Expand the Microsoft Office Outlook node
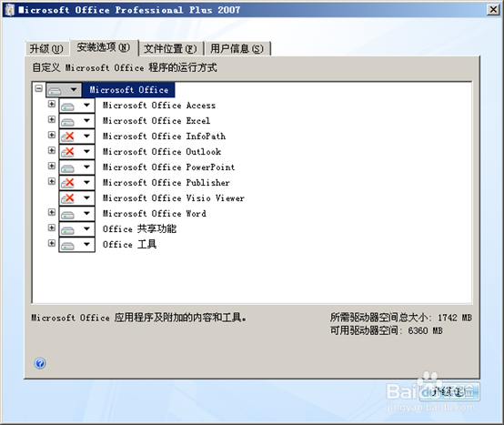The height and width of the screenshot is (425, 504). [52, 150]
